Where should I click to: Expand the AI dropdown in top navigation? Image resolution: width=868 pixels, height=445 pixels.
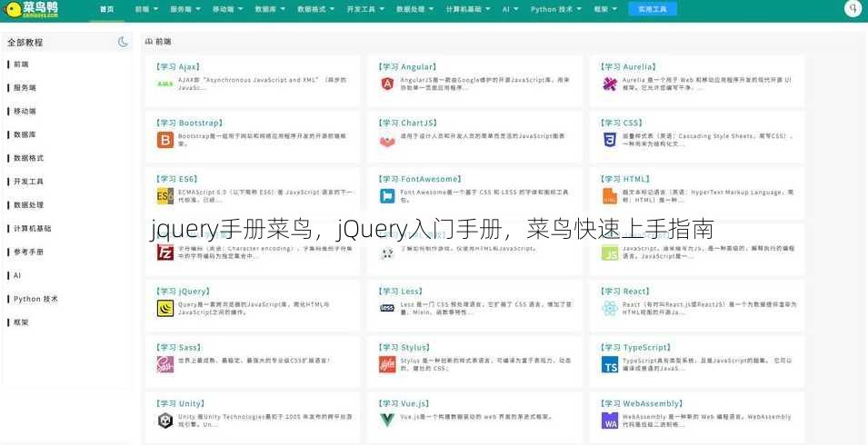click(x=510, y=9)
